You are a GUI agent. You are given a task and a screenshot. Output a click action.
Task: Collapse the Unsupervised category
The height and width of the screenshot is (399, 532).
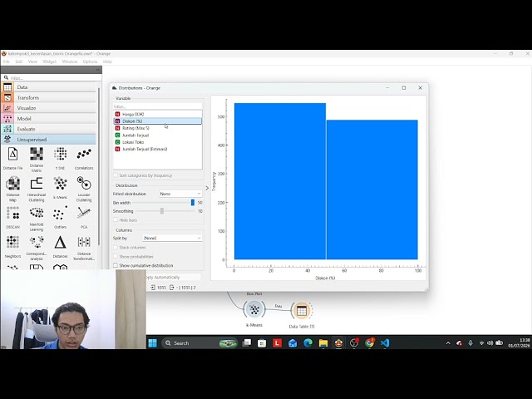pos(48,140)
